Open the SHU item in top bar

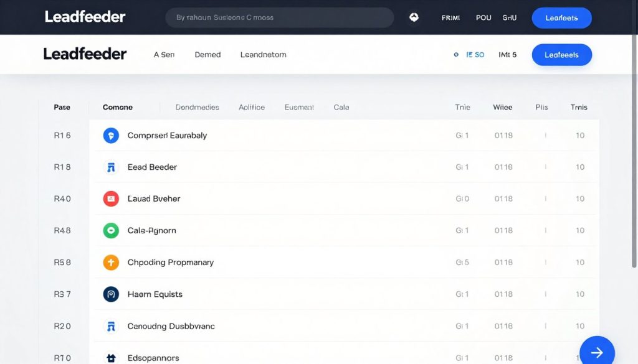(x=510, y=18)
